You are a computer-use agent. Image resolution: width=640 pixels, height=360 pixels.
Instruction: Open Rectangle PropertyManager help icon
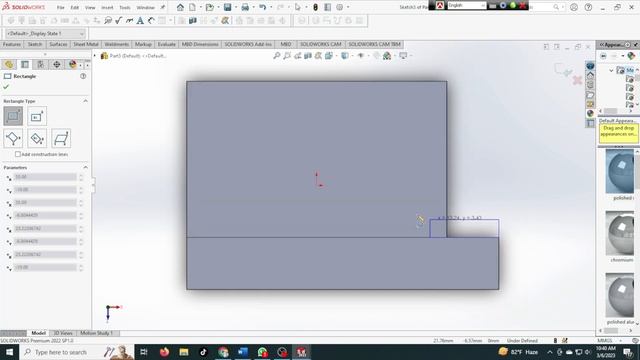coord(83,76)
